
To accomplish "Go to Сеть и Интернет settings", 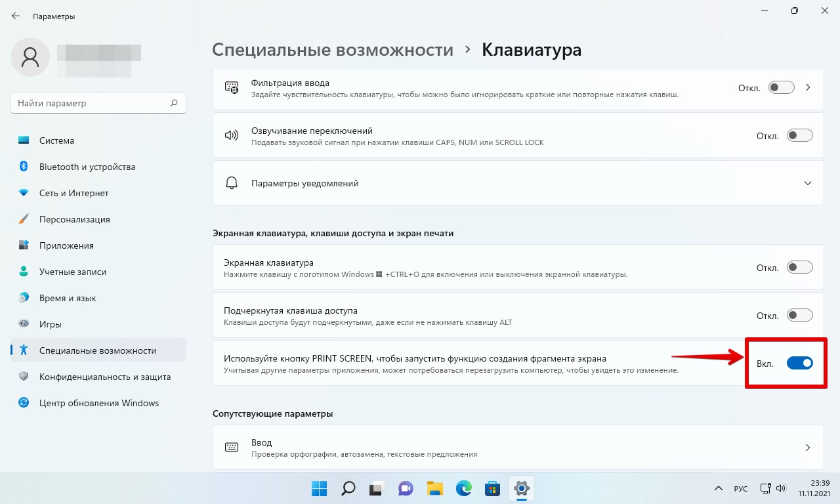I will [x=98, y=193].
